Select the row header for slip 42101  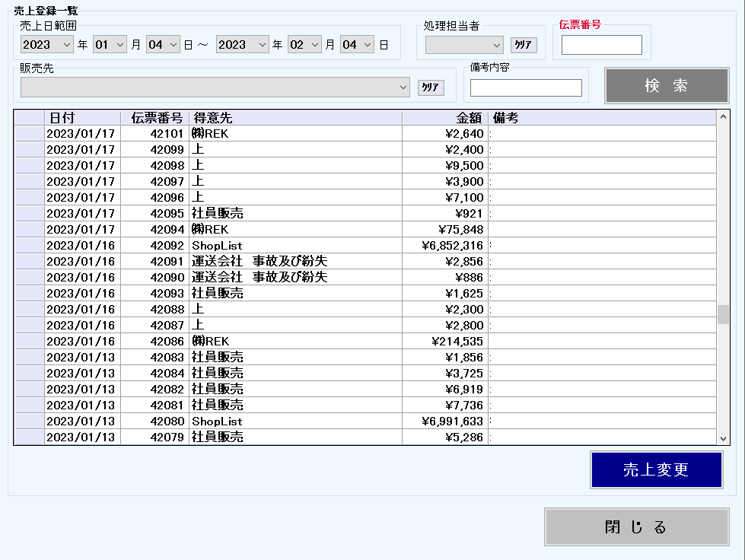[x=30, y=133]
